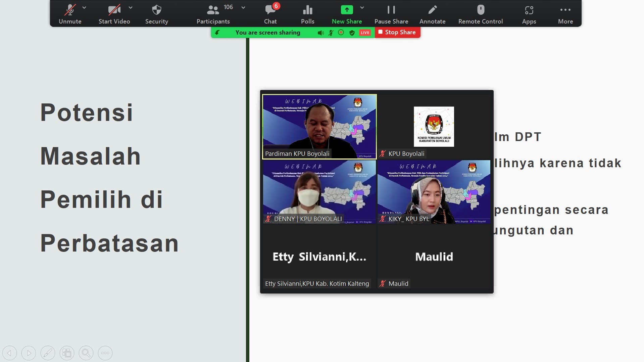Click the LIVE streaming badge

tap(365, 33)
